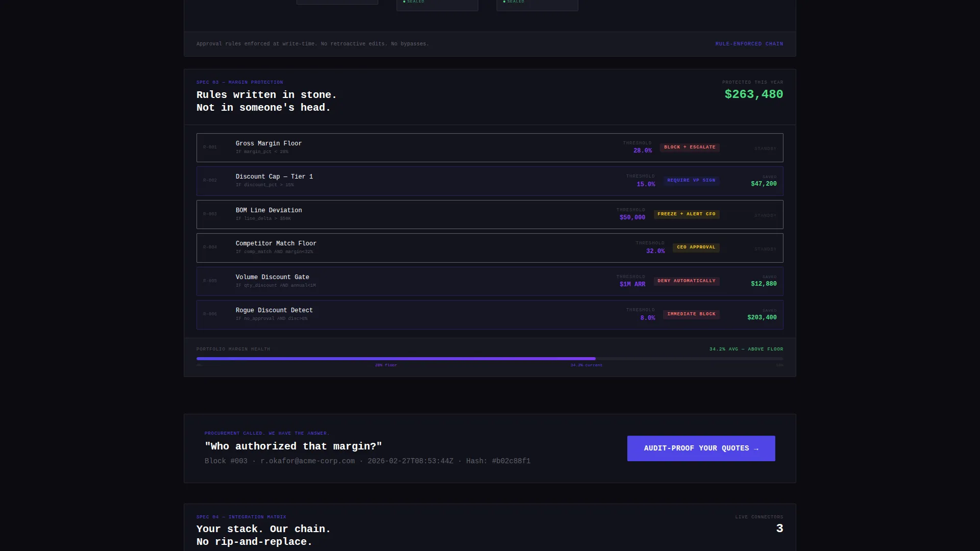This screenshot has width=980, height=551.
Task: Click the Block + Escalate badge
Action: coord(690,147)
